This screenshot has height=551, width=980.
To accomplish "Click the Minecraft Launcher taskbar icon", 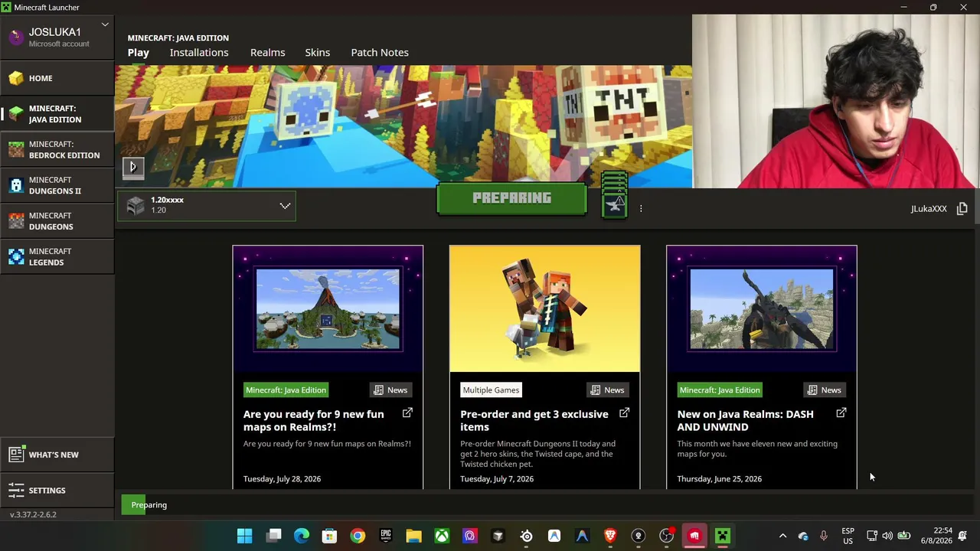I will click(723, 536).
